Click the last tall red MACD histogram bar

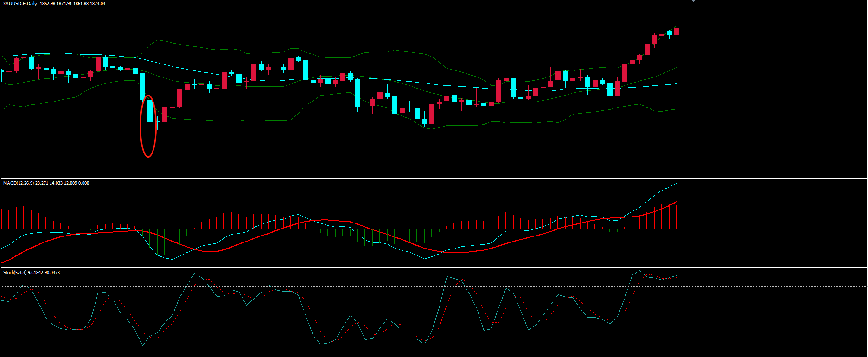(x=677, y=217)
